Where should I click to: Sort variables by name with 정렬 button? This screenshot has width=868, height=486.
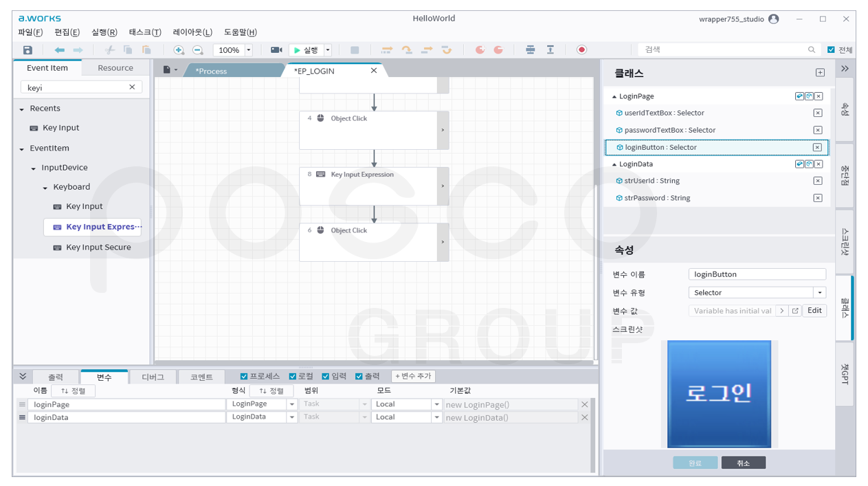pos(73,390)
